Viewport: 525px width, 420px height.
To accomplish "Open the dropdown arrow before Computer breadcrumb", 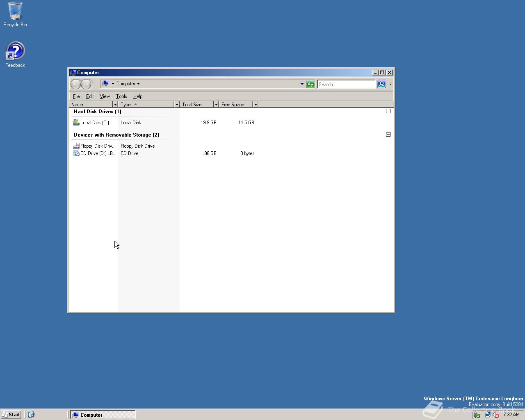I will point(113,84).
